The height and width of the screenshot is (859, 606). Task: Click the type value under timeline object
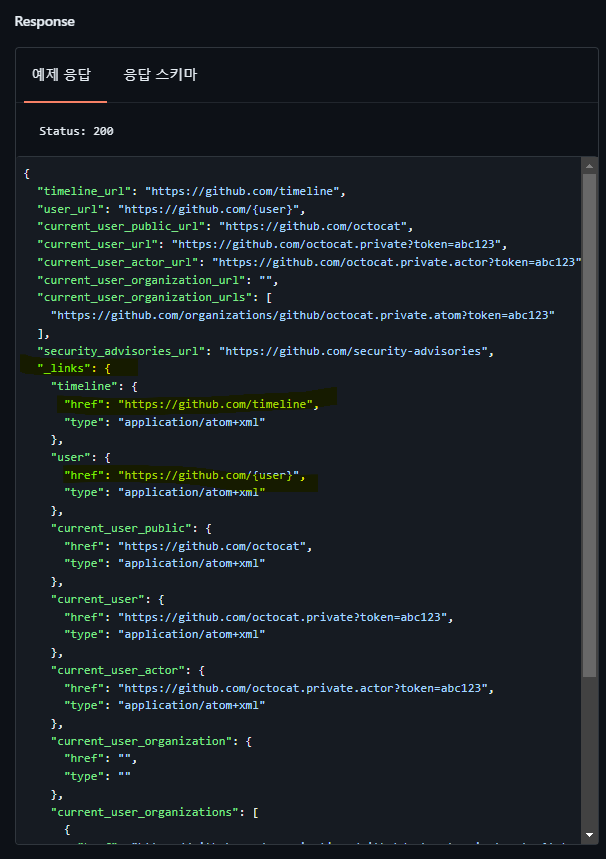[192, 422]
